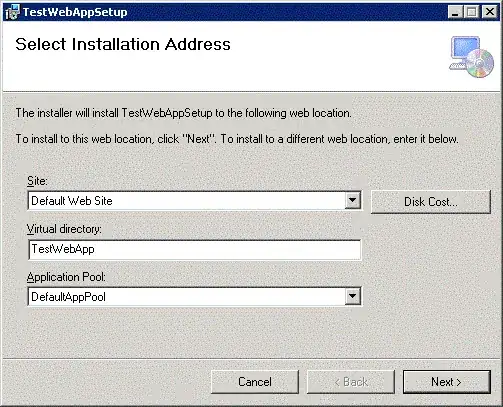Viewport: 503px width, 407px height.
Task: Expand the Application Pool dropdown arrow
Action: click(x=352, y=296)
